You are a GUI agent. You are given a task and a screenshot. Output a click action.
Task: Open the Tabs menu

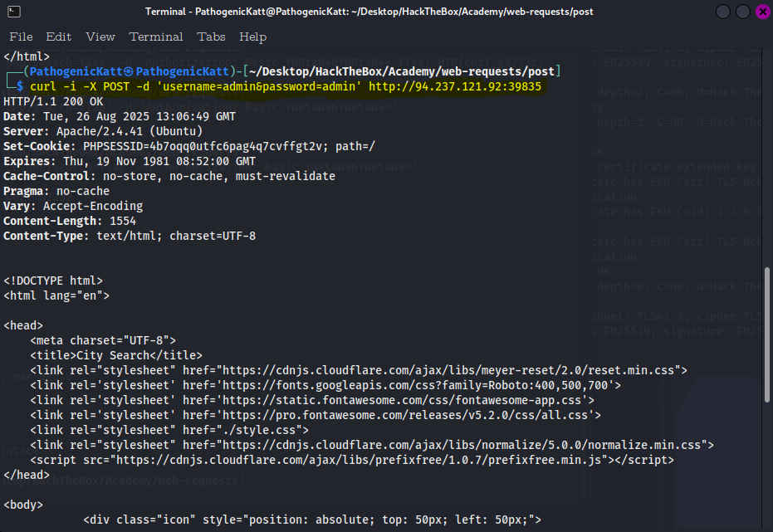click(211, 37)
